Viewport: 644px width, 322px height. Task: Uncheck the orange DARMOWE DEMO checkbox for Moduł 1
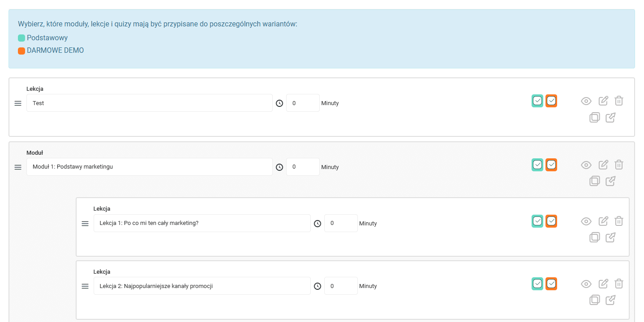tap(551, 165)
